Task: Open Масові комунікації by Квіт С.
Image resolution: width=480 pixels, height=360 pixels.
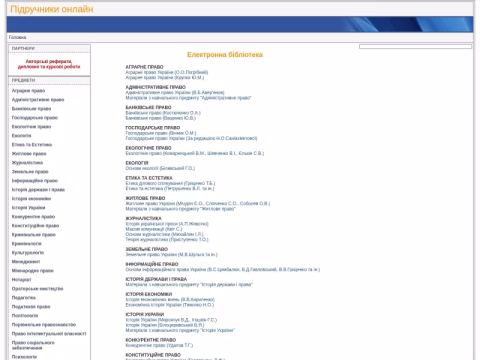Action: click(x=154, y=229)
